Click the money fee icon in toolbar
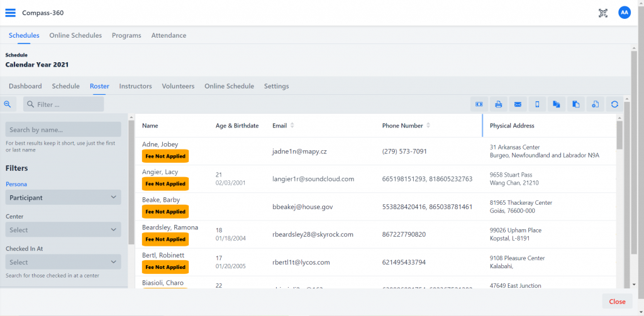 (479, 104)
